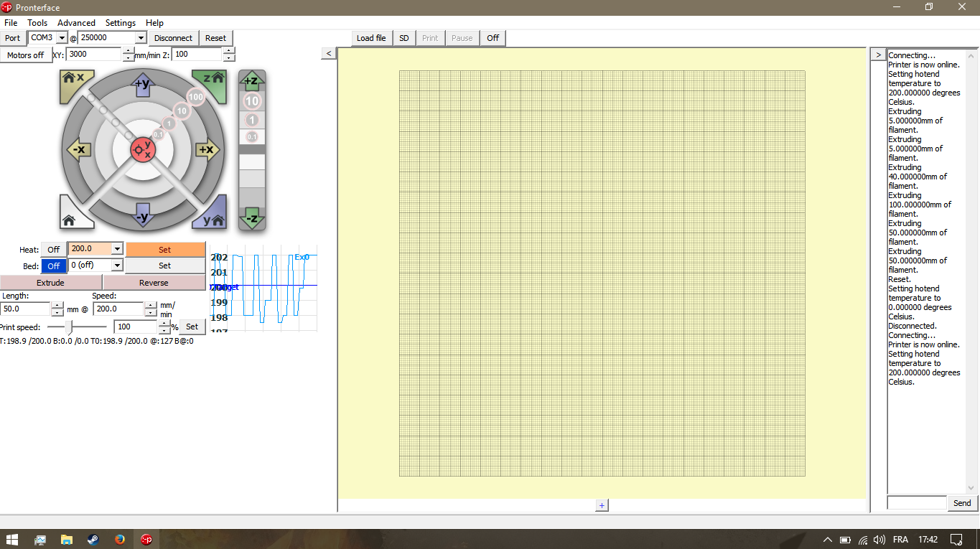Extrude filament with the Extrude button

(51, 283)
